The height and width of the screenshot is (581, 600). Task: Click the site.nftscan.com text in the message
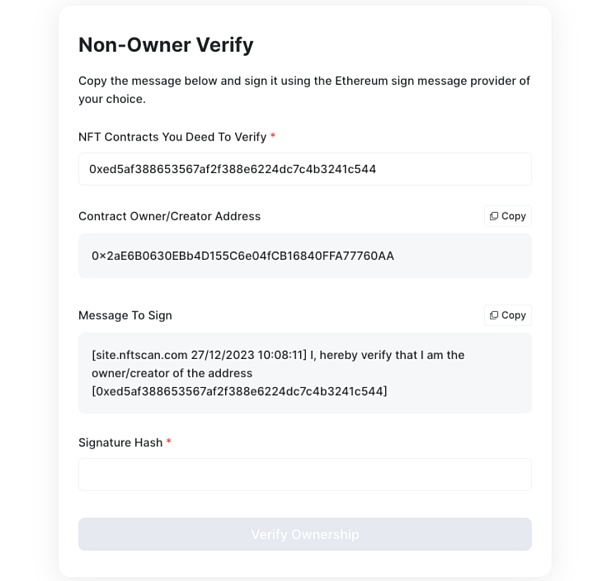click(141, 355)
